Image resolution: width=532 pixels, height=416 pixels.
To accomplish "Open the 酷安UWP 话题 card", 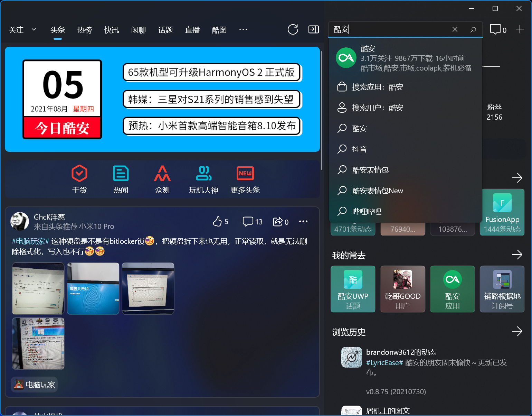I will (x=353, y=289).
